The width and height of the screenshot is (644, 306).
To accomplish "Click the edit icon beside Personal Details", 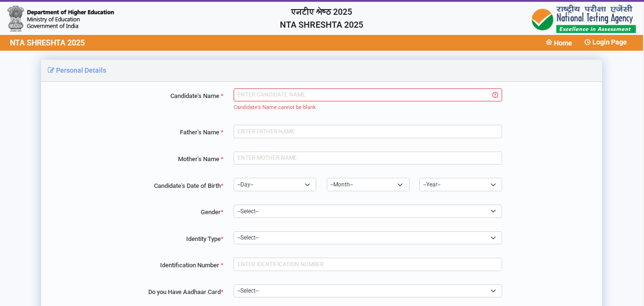I will 51,70.
